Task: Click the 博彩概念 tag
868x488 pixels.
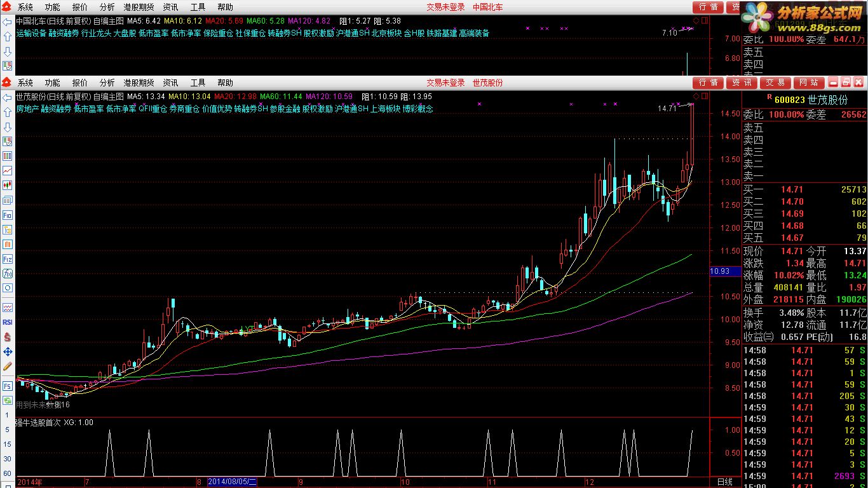Action: pyautogui.click(x=417, y=109)
